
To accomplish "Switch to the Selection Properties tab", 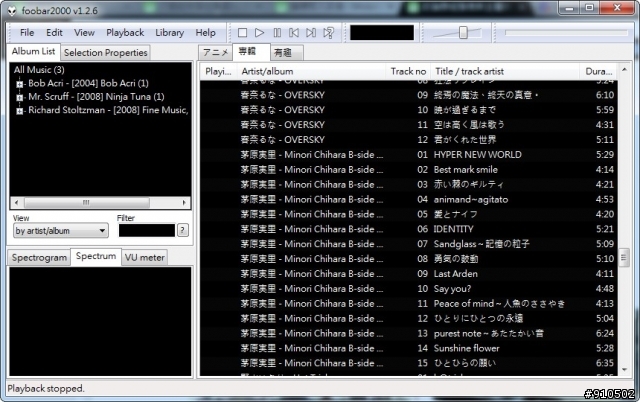I will click(105, 53).
